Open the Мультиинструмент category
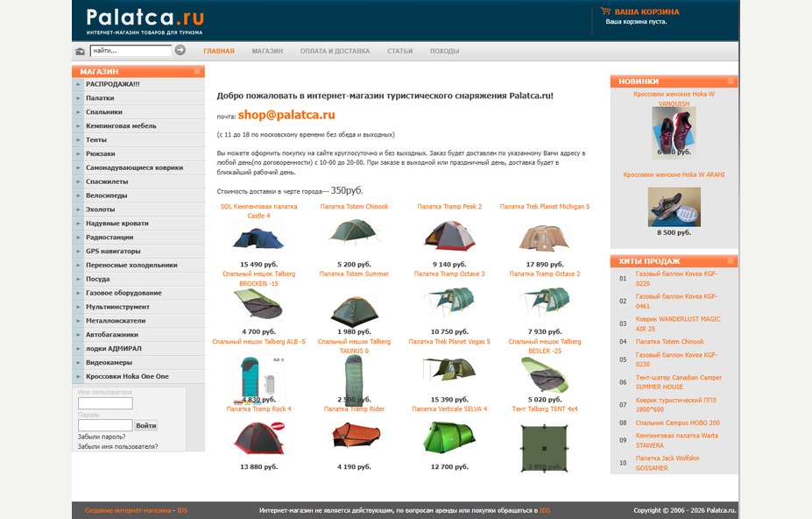This screenshot has width=812, height=519. tap(117, 307)
